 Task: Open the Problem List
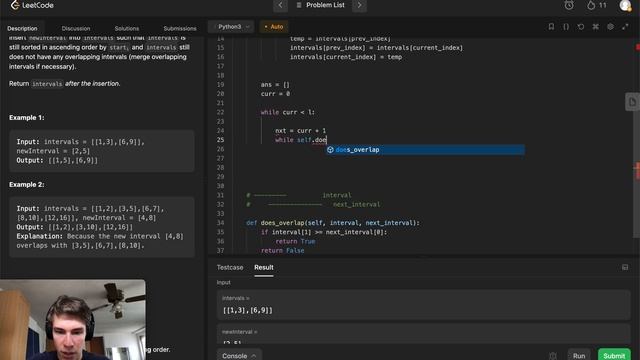click(320, 5)
